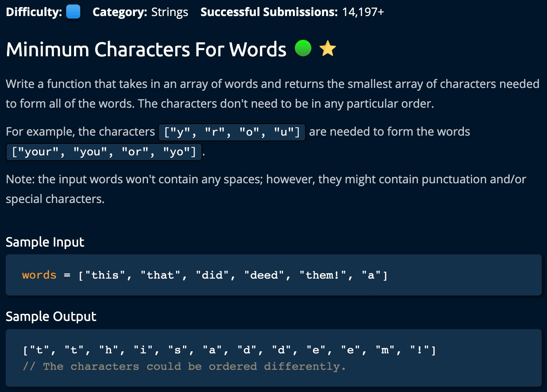Click the sample output character array
The height and width of the screenshot is (392, 547).
click(x=229, y=350)
